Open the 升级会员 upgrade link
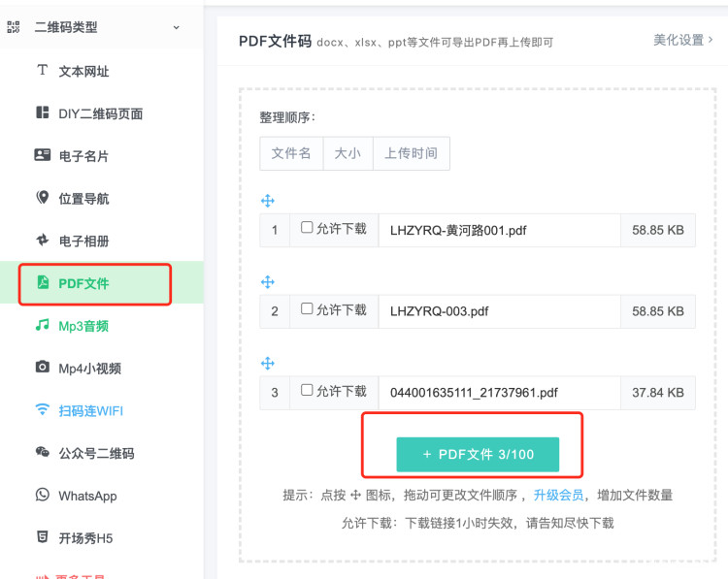Viewport: 728px width, 579px height. tap(558, 495)
